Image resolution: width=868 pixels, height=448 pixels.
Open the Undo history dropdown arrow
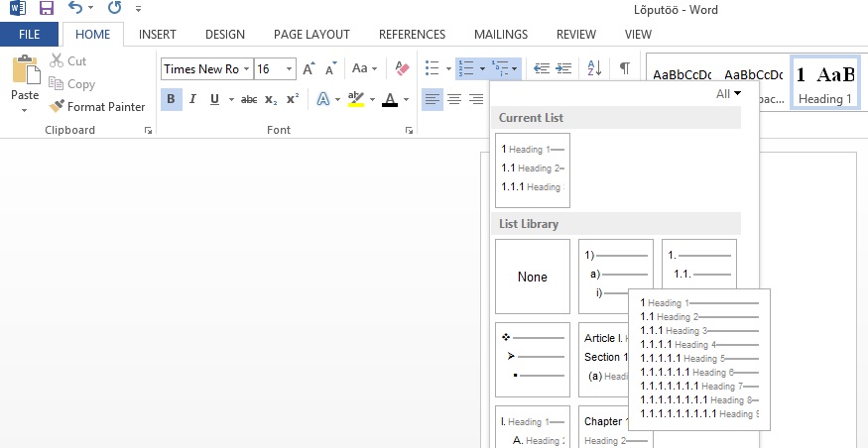[x=91, y=8]
